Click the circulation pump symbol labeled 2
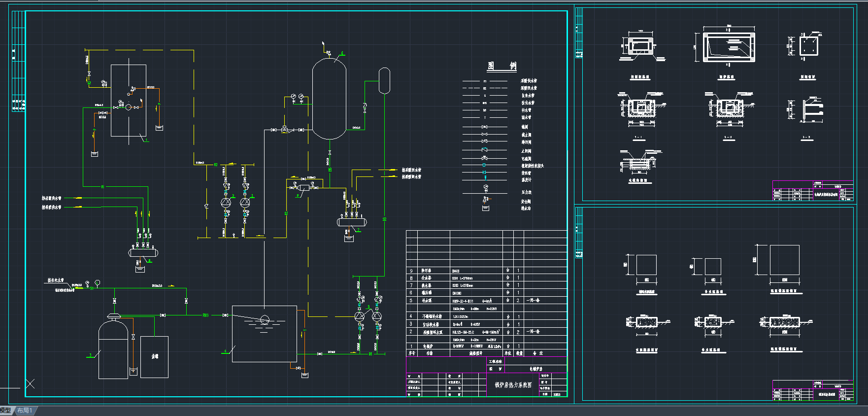This screenshot has width=868, height=416. pyautogui.click(x=226, y=202)
